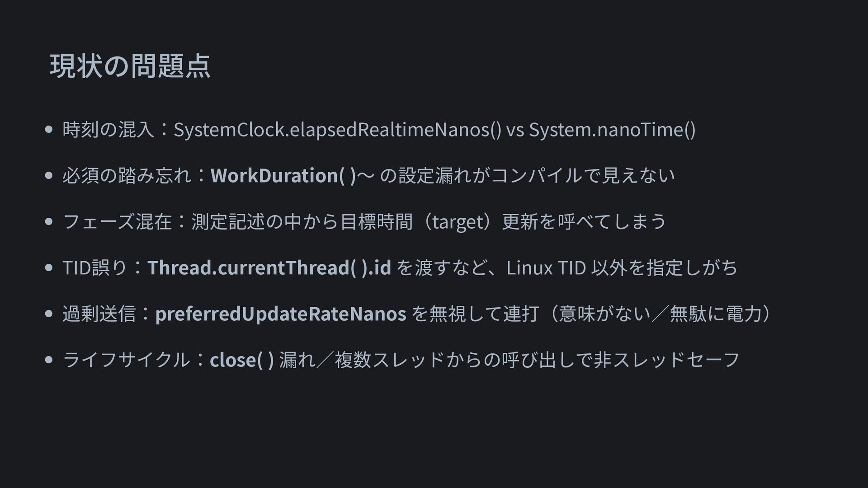Click the bullet dot before 過剰送信

pos(49,314)
